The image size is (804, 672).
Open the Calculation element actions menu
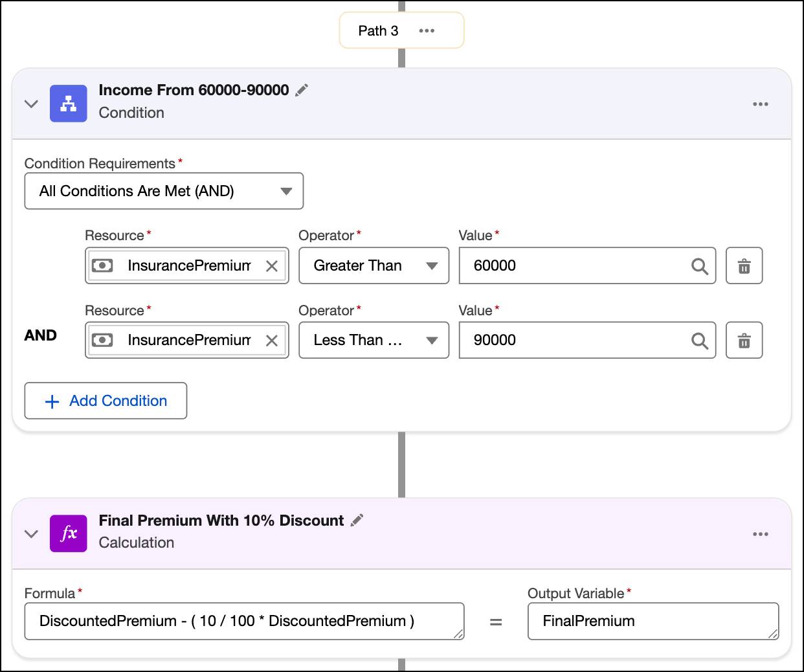tap(761, 534)
